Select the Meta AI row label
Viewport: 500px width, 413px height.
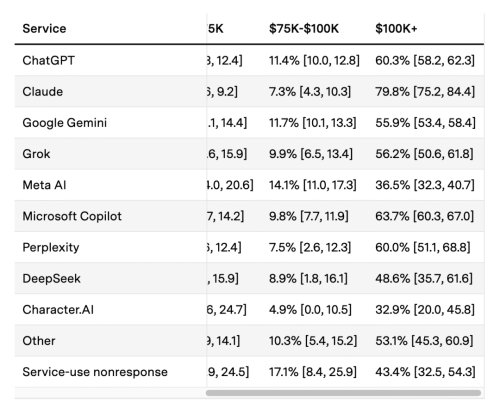(44, 185)
